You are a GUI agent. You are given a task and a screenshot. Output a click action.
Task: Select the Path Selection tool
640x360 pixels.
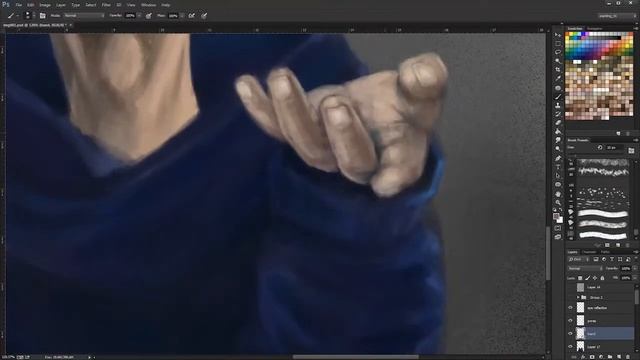point(558,176)
